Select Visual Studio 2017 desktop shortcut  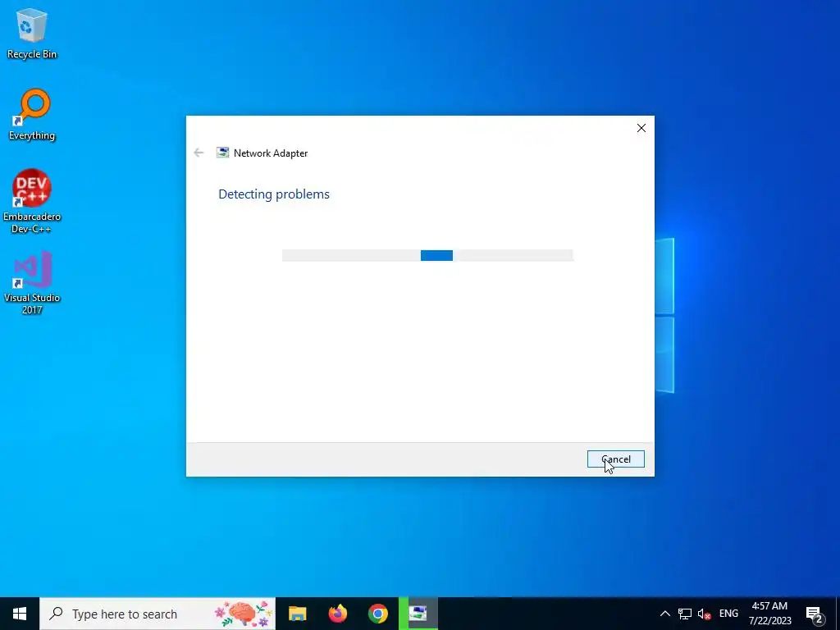tap(32, 282)
